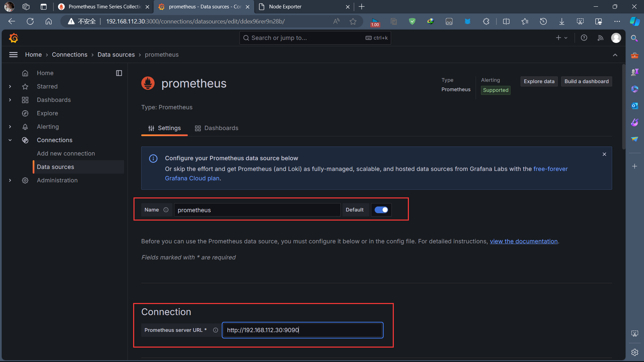This screenshot has height=362, width=644.
Task: Expand the Administration sidebar section
Action: [10, 180]
